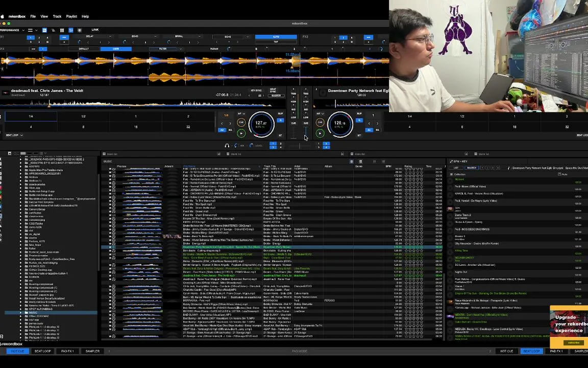Sort by the Preview column header

point(121,166)
